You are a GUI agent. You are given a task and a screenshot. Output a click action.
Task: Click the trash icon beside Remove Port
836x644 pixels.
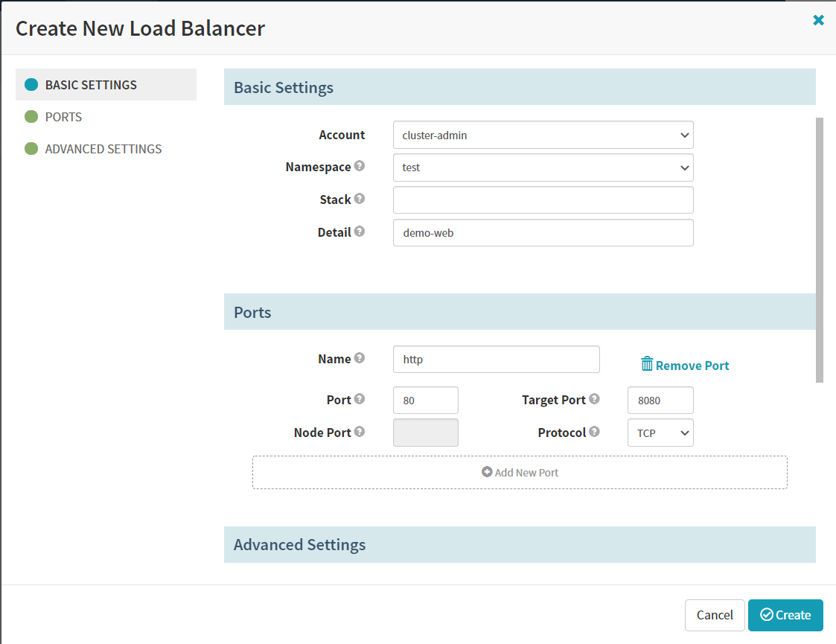coord(647,364)
